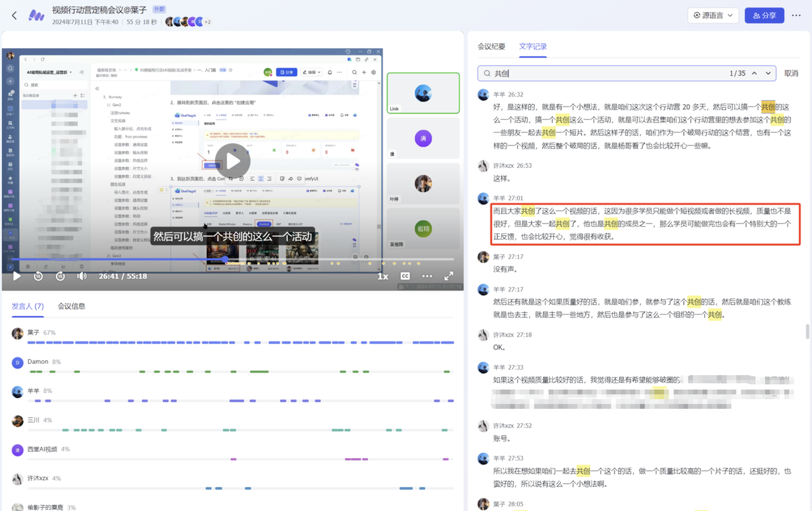This screenshot has width=812, height=511.
Task: Click the Damon avatar in speaker list
Action: (x=17, y=362)
